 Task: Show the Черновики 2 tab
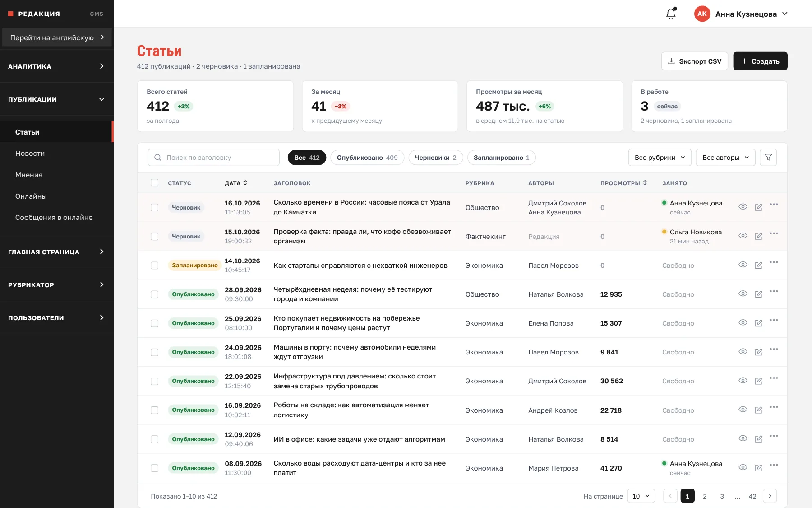436,158
